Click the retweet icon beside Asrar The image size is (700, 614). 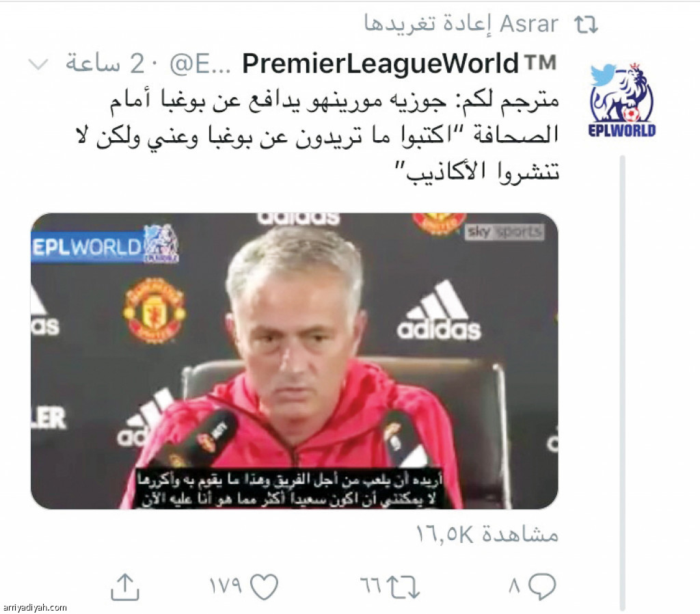586,25
